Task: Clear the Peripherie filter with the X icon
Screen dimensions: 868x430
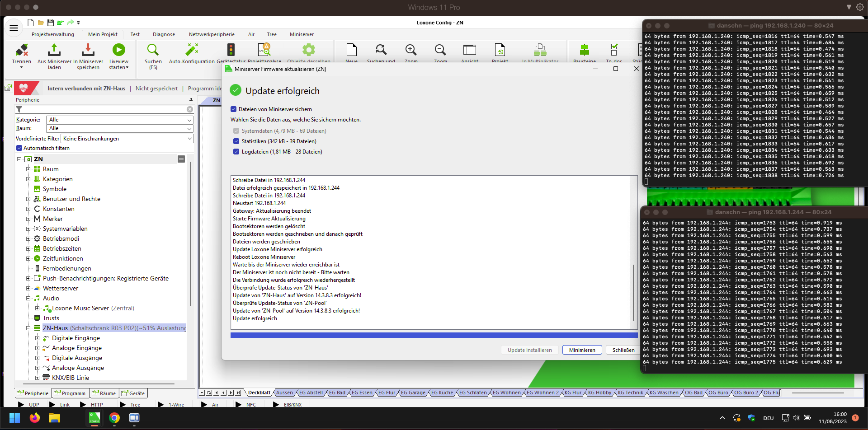Action: click(190, 109)
